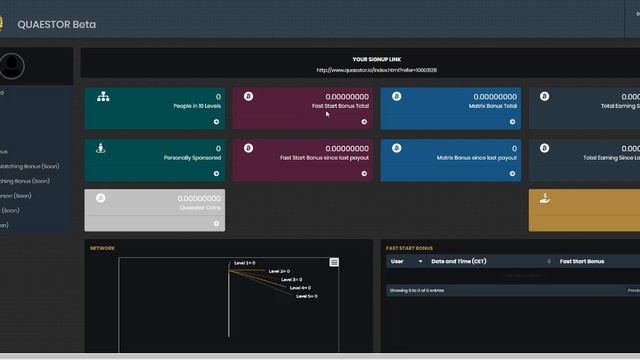Click the profile avatar picture

click(11, 66)
